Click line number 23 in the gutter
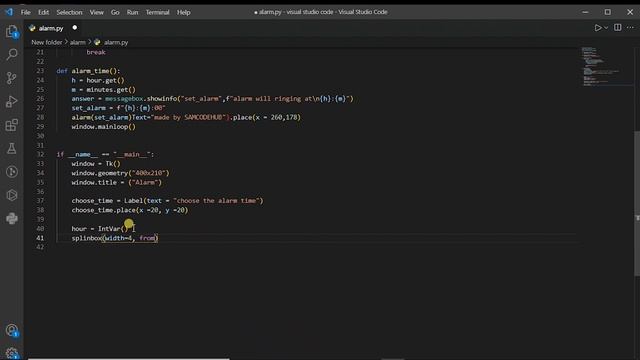640x360 pixels. tap(40, 71)
